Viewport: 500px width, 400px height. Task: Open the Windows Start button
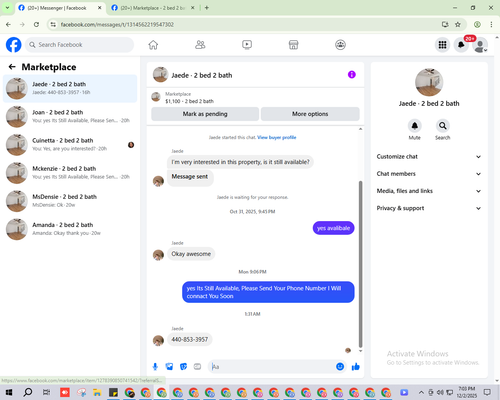point(9,392)
